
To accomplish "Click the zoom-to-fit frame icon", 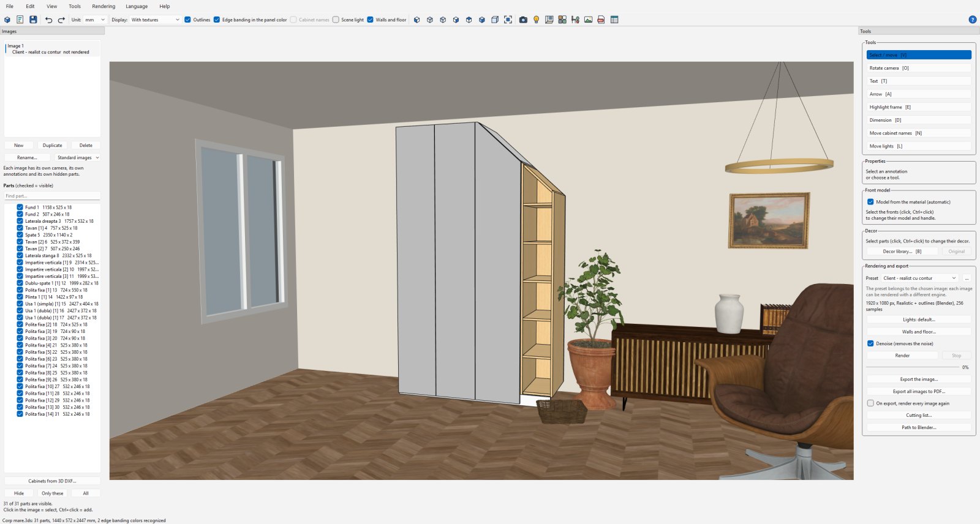I will click(508, 20).
